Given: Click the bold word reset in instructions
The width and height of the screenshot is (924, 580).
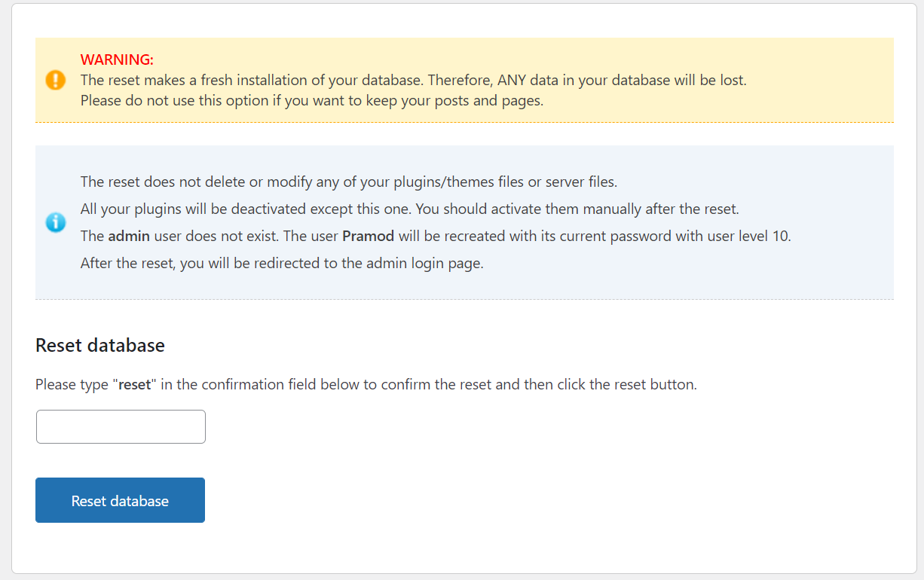Looking at the screenshot, I should pos(135,384).
